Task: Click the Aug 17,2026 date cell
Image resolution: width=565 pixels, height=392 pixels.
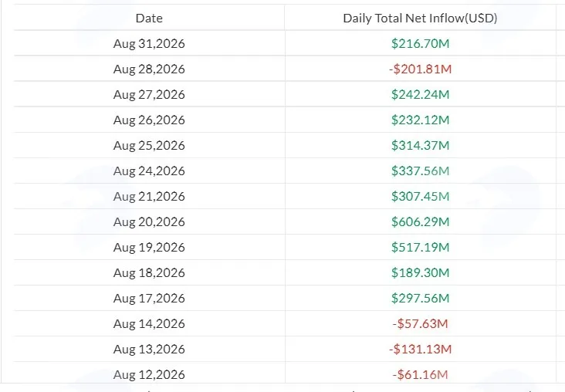Action: click(149, 299)
